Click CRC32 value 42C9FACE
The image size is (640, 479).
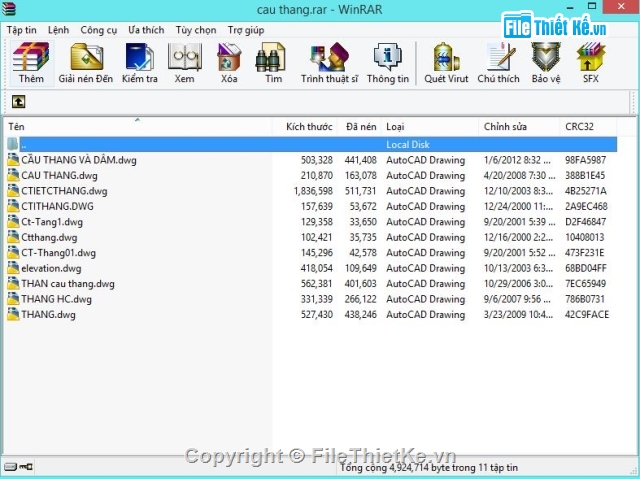coord(587,315)
